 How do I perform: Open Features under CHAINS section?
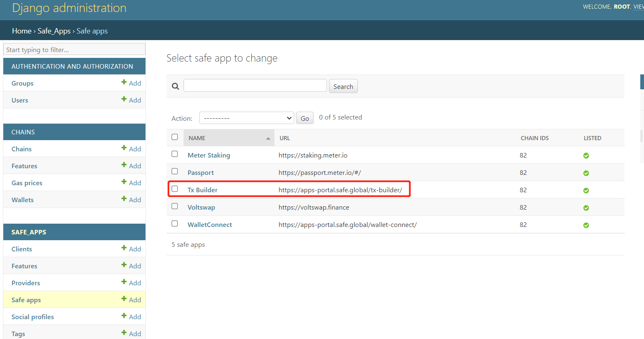[x=24, y=166]
